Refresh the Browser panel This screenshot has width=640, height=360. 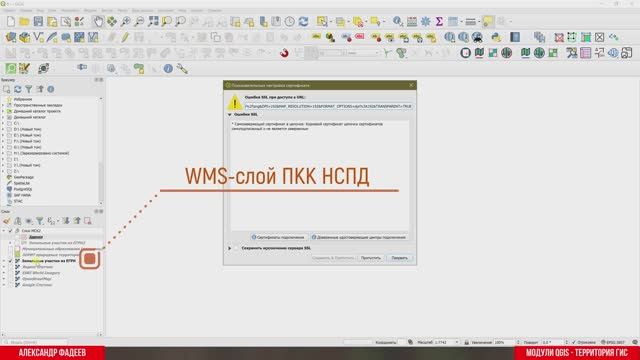[x=18, y=89]
